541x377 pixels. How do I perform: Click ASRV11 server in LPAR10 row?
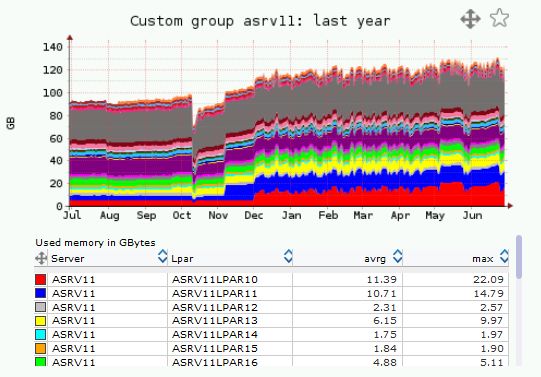73,279
